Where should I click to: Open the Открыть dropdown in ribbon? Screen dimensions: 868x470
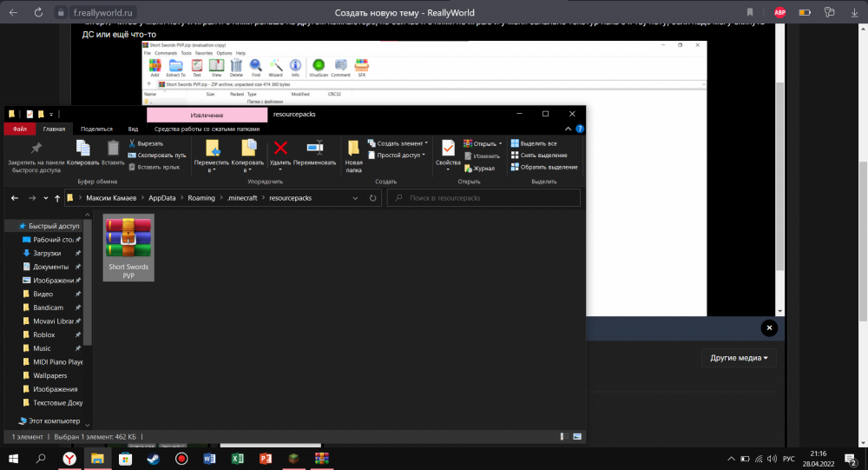pyautogui.click(x=483, y=143)
